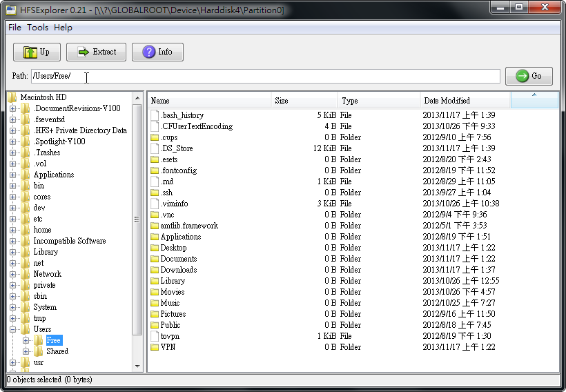The width and height of the screenshot is (566, 392).
Task: Select the etc folder icon in tree
Action: click(x=26, y=219)
